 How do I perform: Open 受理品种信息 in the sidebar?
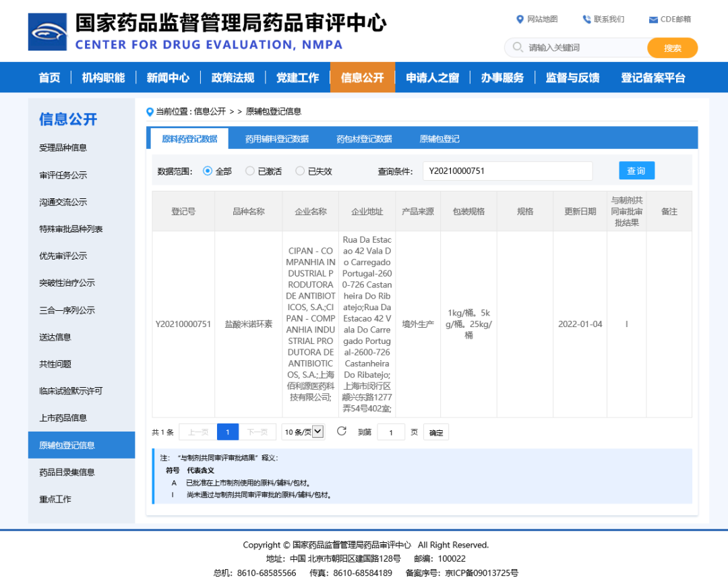(63, 148)
